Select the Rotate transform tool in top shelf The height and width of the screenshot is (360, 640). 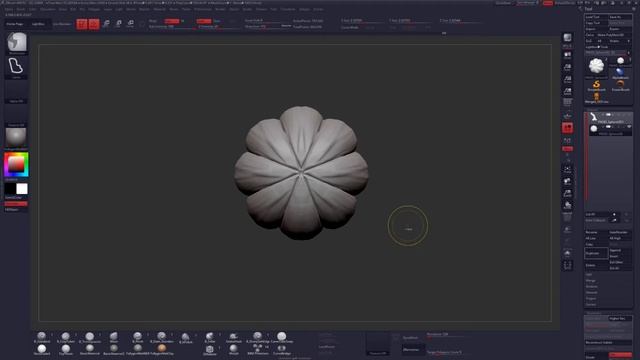point(131,24)
